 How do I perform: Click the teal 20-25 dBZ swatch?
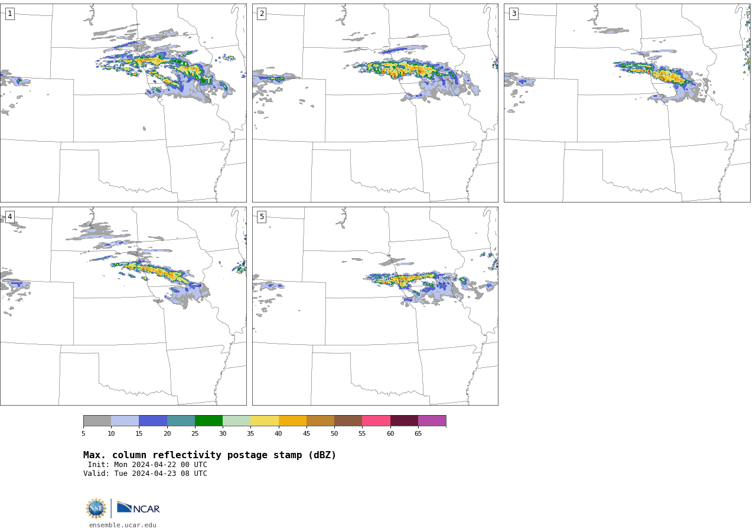point(181,420)
